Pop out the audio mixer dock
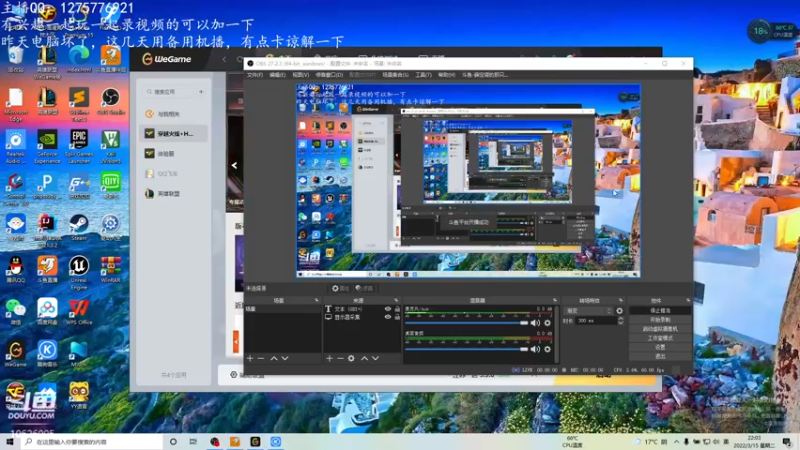This screenshot has width=800, height=450. [555, 301]
